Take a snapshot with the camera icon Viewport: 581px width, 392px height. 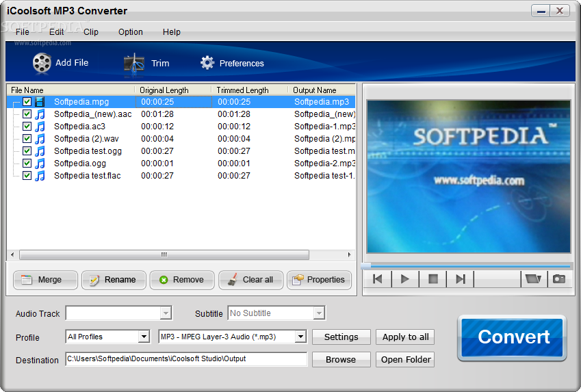pos(559,278)
